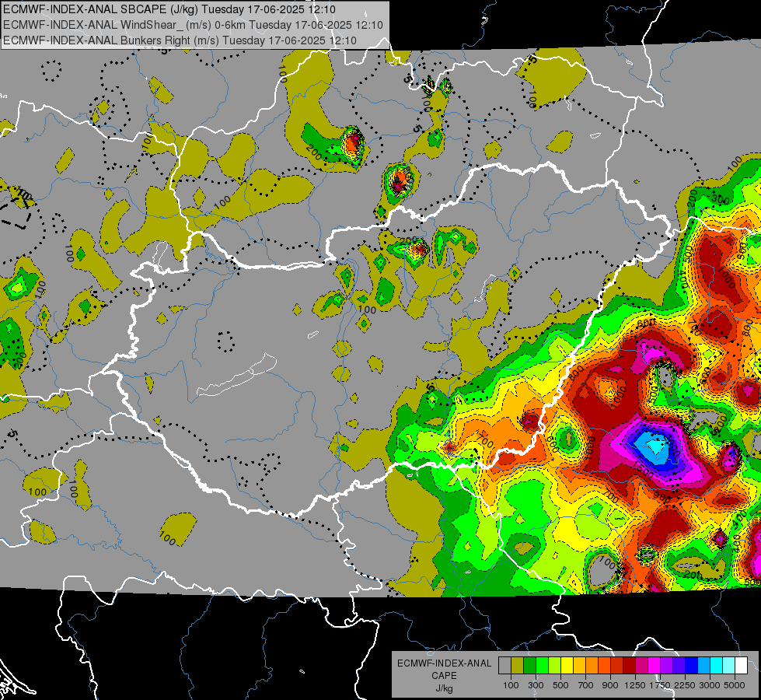Screen dimensions: 761x700
Task: Click the legend value 500
Action: 560,685
